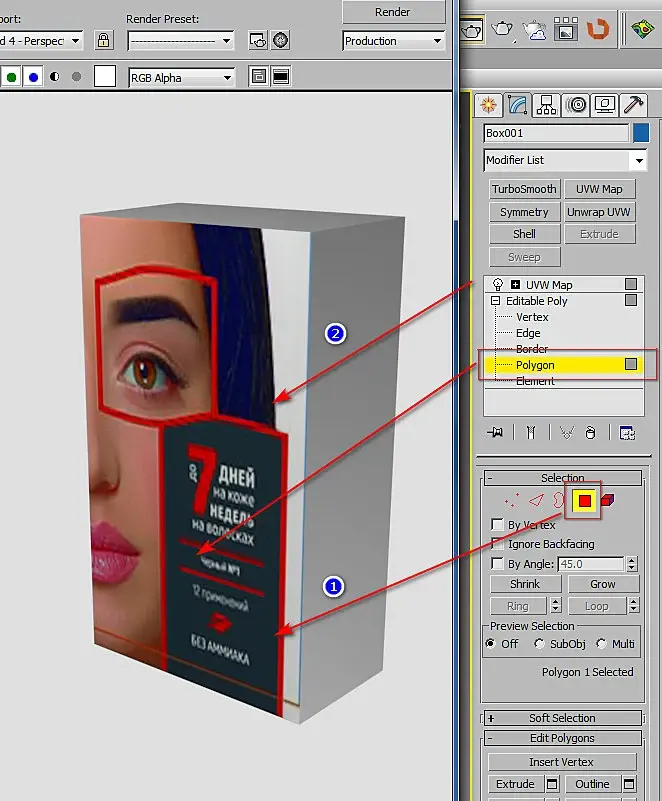Viewport: 662px width, 801px height.
Task: Switch to the Create panel tab
Action: tap(488, 105)
